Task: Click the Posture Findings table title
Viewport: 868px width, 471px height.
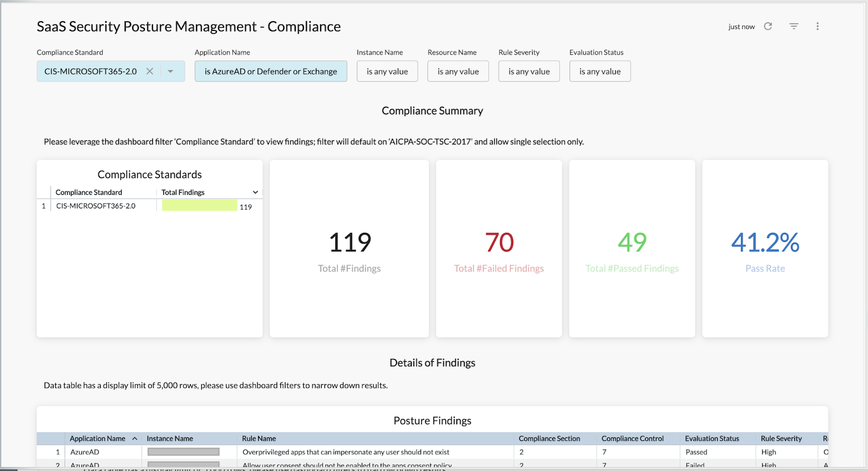Action: coord(432,421)
